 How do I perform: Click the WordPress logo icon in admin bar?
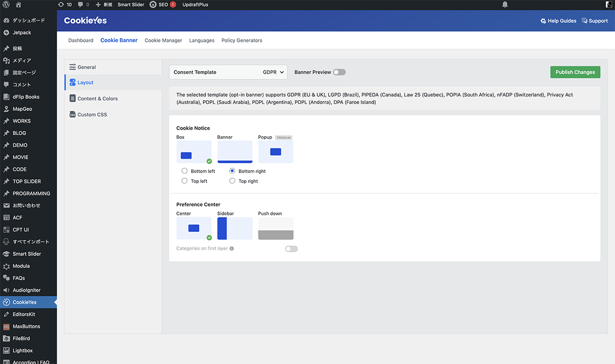[6, 5]
